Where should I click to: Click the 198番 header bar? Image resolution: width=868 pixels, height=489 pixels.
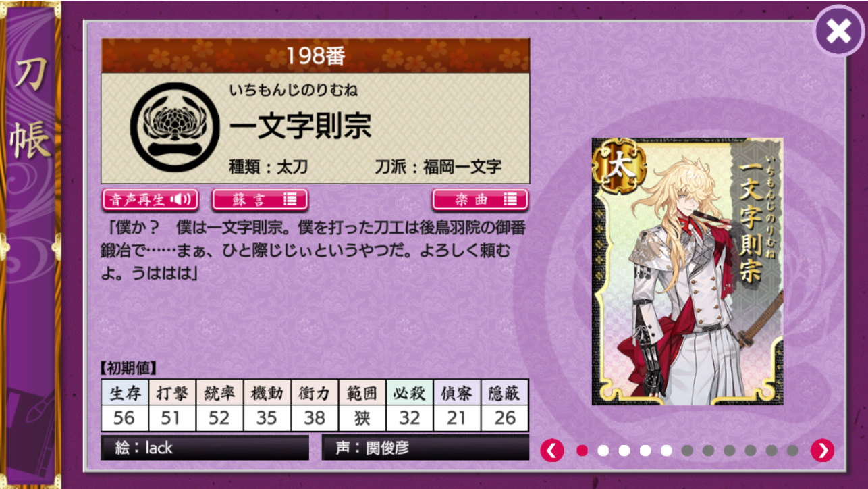pyautogui.click(x=315, y=55)
